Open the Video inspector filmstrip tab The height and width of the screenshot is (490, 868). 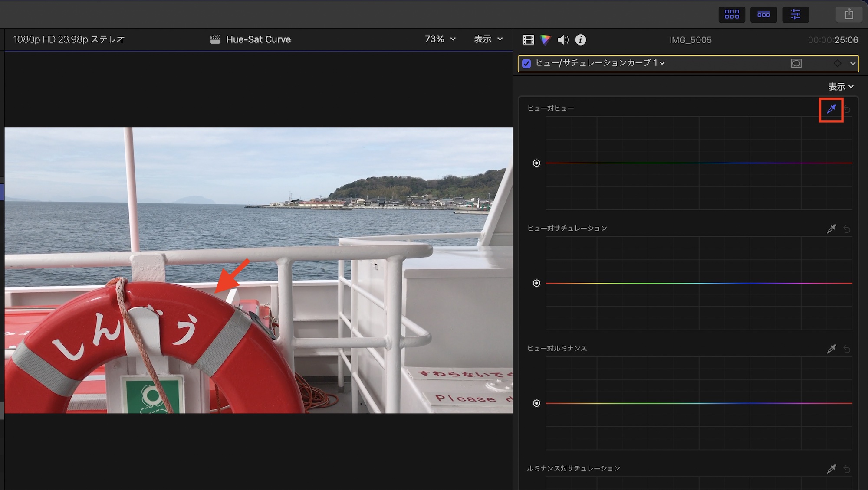click(528, 40)
